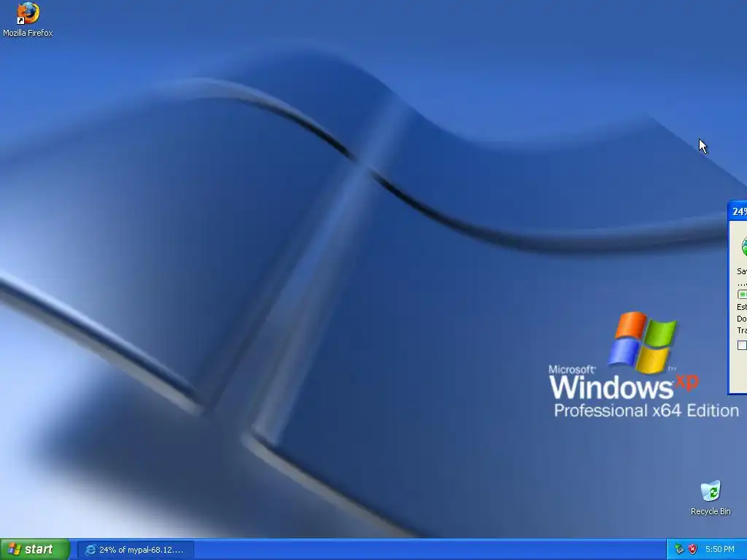Click the 5:50 PM clock
The width and height of the screenshot is (747, 560).
pos(719,549)
